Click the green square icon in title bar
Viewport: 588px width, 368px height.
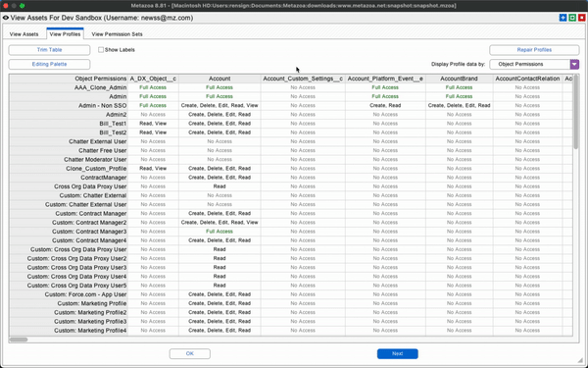tap(572, 18)
